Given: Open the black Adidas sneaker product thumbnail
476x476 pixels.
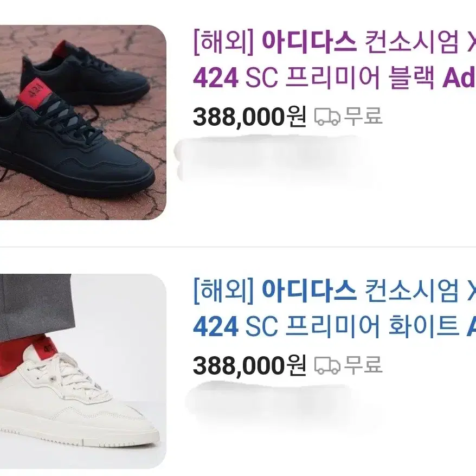Looking at the screenshot, I should [x=83, y=123].
